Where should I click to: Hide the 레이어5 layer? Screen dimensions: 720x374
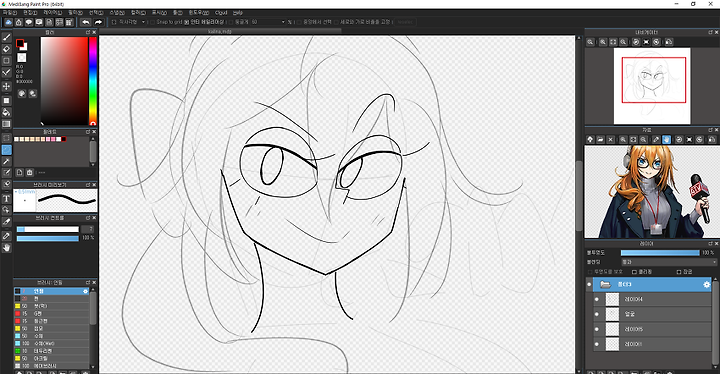point(597,329)
